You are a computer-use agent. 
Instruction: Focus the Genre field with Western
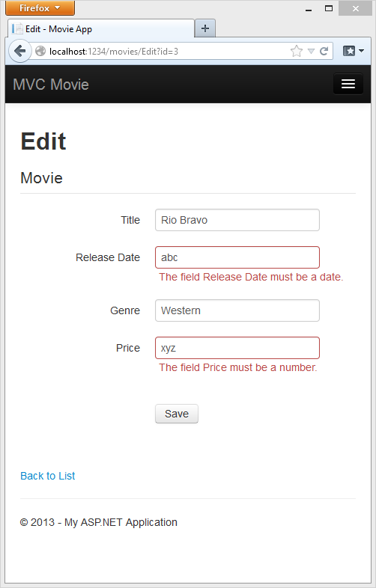pos(237,310)
